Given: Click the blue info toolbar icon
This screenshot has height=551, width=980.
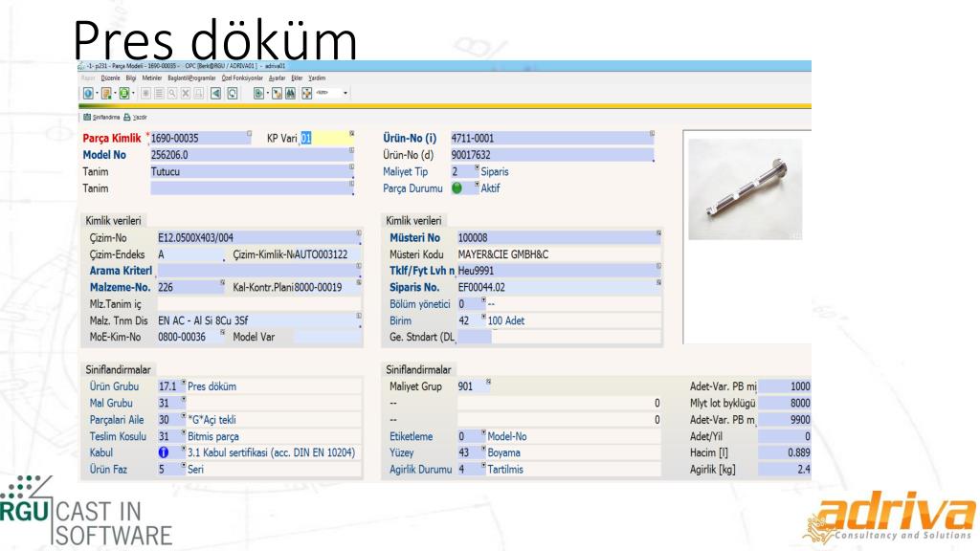Looking at the screenshot, I should coord(88,93).
